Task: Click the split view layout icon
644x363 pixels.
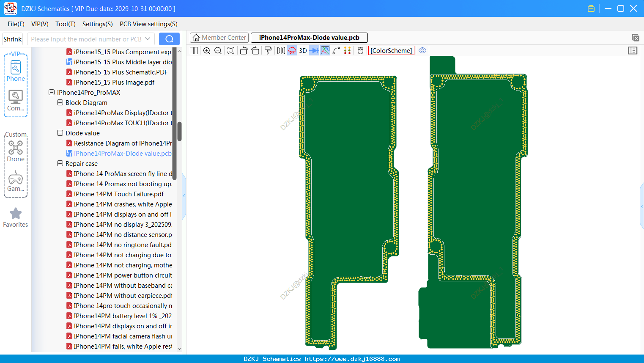Action: click(194, 51)
